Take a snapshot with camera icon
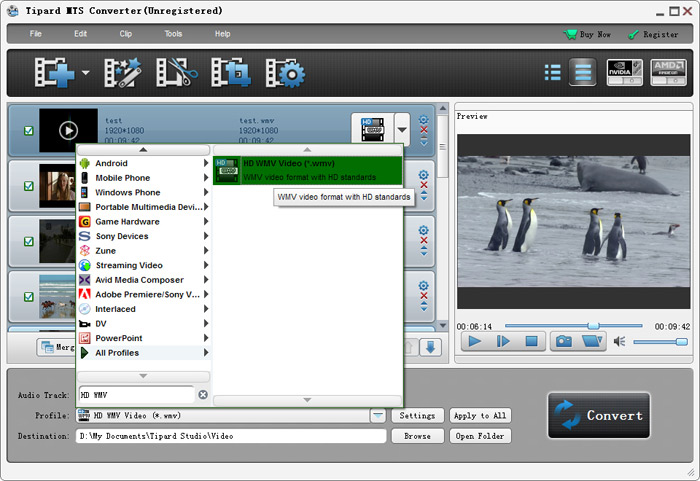Screen dimensions: 700x481 point(563,342)
